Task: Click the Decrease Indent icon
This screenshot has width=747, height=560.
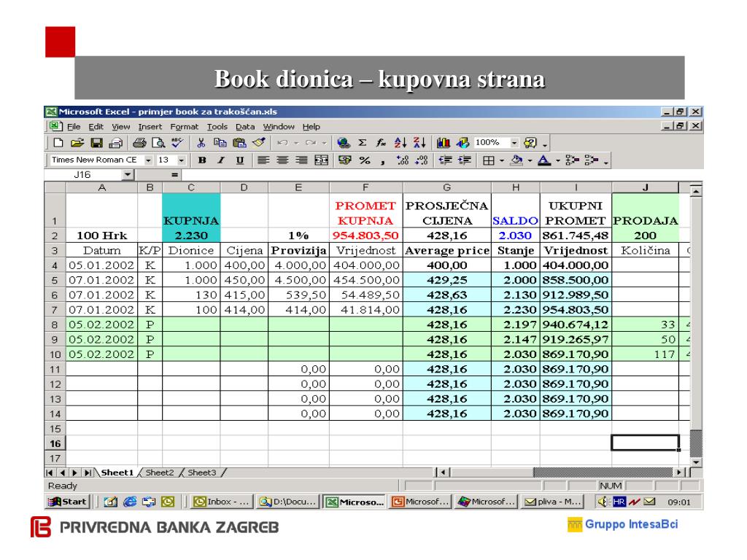Action: click(x=445, y=160)
